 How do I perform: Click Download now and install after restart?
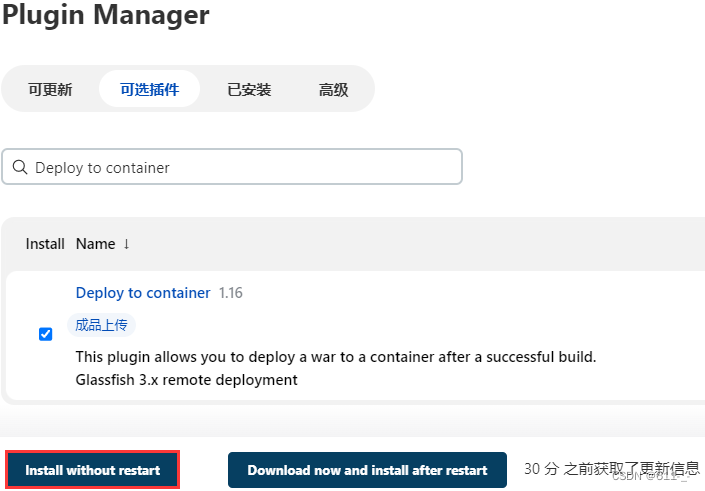pos(367,470)
